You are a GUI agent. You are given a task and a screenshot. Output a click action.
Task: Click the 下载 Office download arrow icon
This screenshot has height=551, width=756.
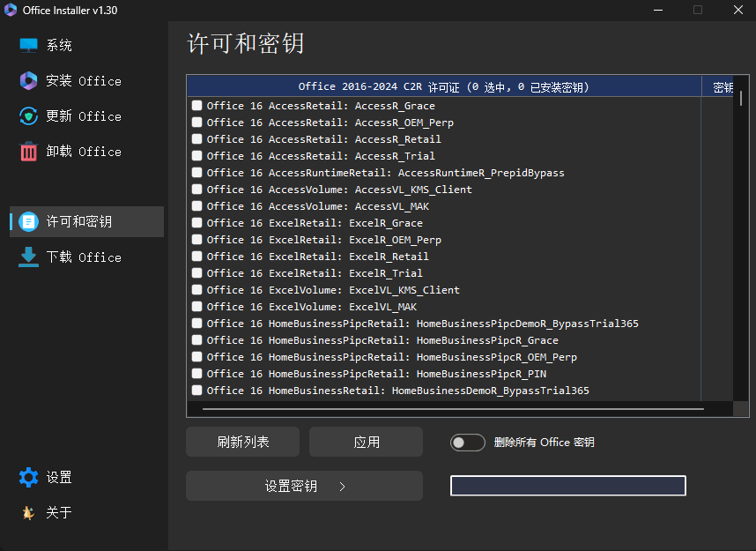click(x=29, y=257)
